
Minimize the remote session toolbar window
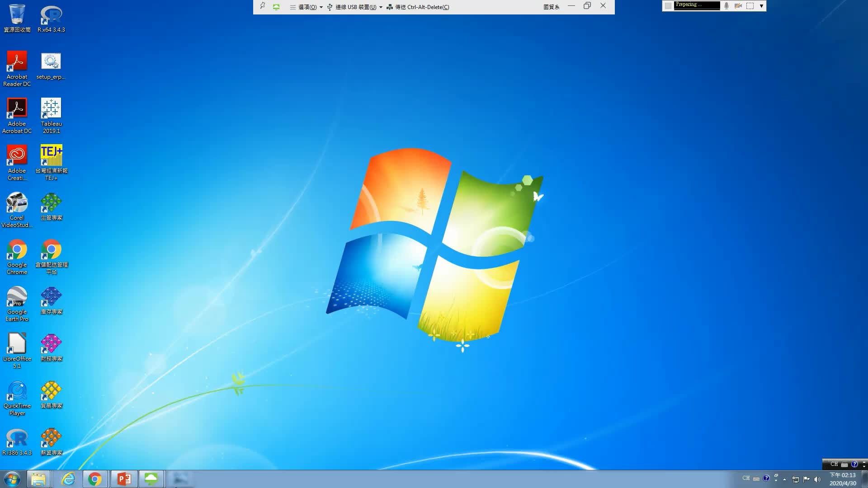571,6
